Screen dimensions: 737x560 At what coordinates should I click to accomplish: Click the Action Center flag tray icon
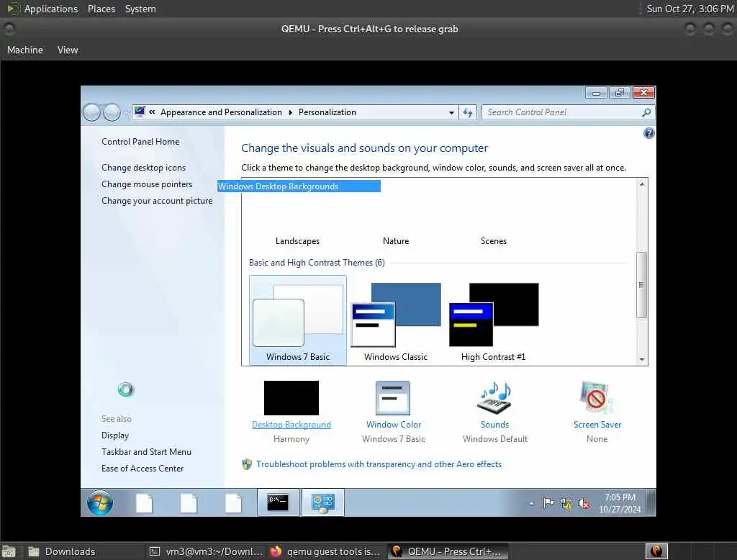(548, 503)
